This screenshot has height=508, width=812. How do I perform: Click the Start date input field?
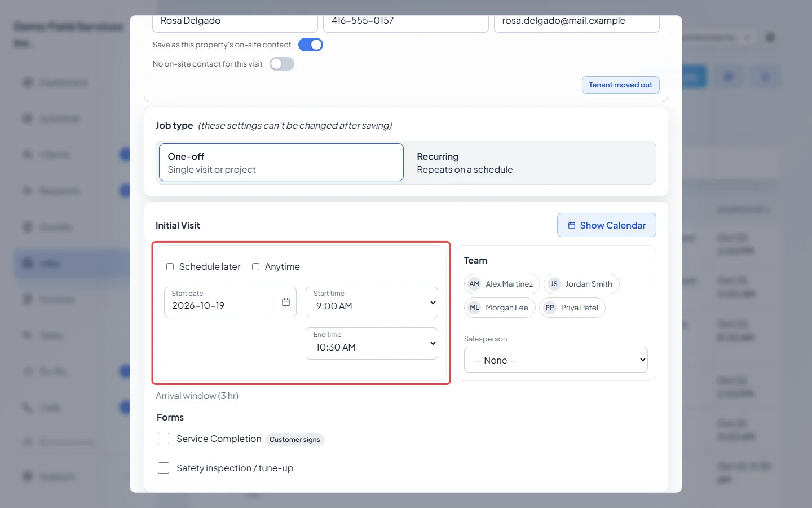coord(219,302)
